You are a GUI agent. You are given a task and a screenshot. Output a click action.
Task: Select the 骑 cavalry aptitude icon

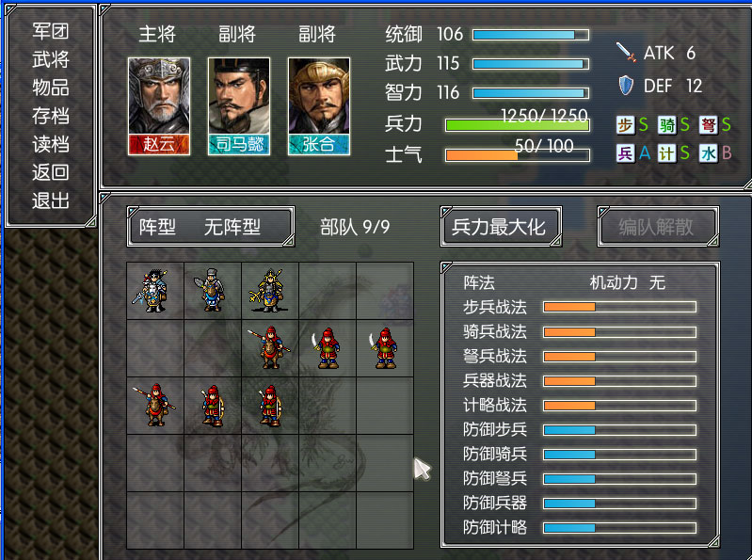666,125
